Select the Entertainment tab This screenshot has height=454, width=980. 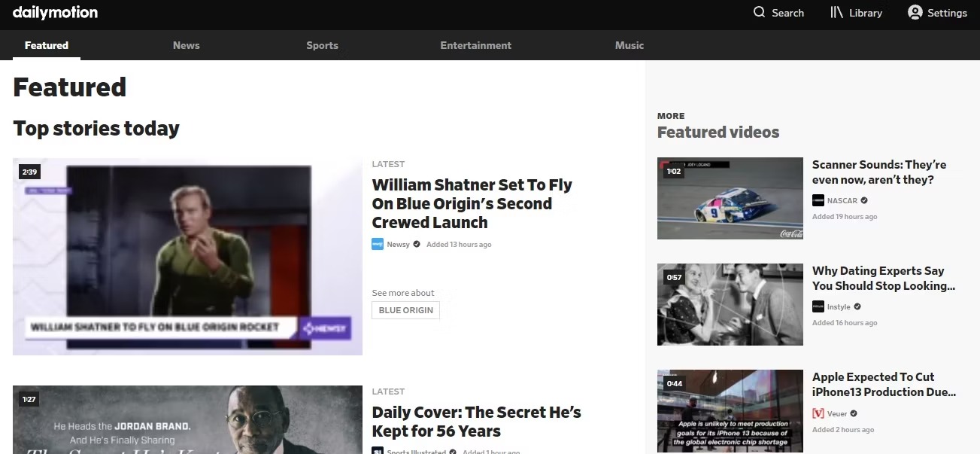point(476,45)
